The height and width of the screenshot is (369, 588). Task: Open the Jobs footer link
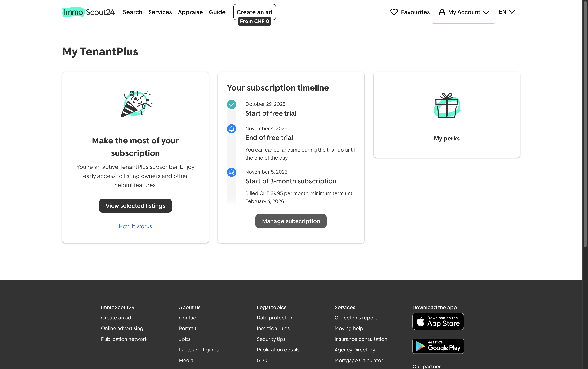pyautogui.click(x=185, y=339)
